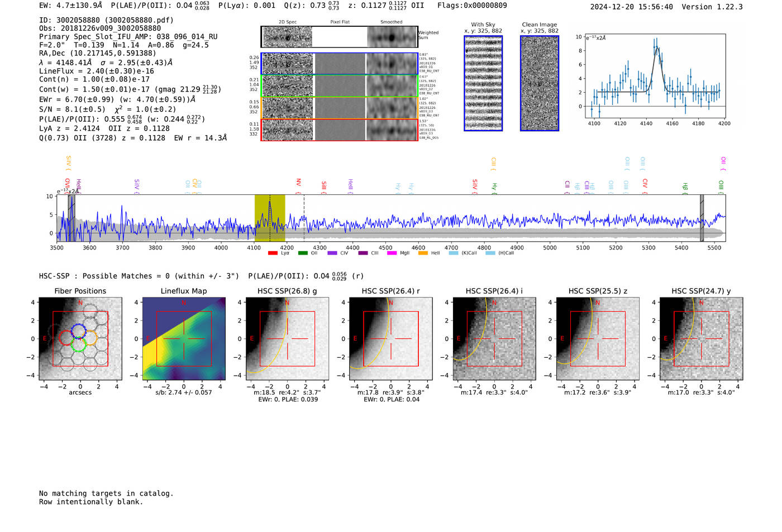Image resolution: width=782 pixels, height=532 pixels.
Task: Select the orange CIII line marker
Action: (x=494, y=164)
